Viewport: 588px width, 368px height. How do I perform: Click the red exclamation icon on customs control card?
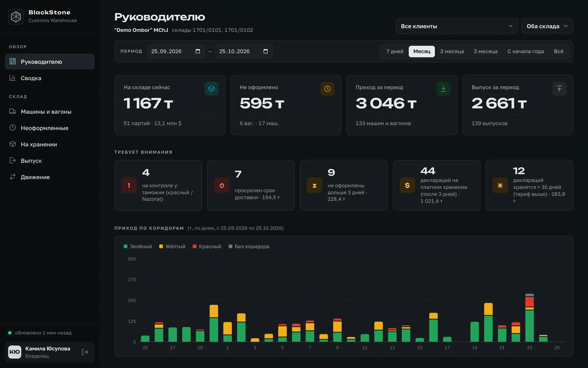[129, 185]
